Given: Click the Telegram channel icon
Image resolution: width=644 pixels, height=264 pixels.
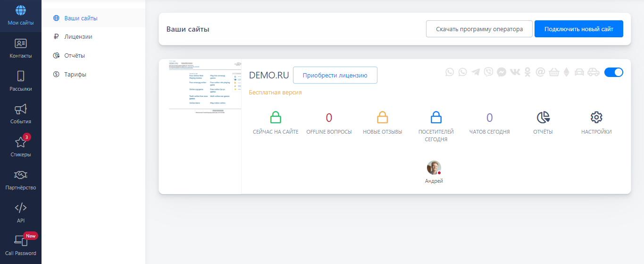Looking at the screenshot, I should [x=476, y=72].
